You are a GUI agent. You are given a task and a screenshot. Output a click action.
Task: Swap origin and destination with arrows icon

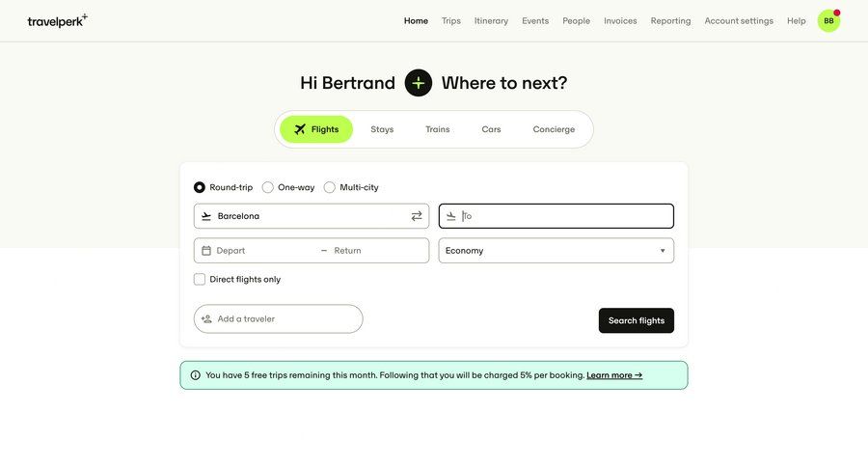click(x=417, y=216)
